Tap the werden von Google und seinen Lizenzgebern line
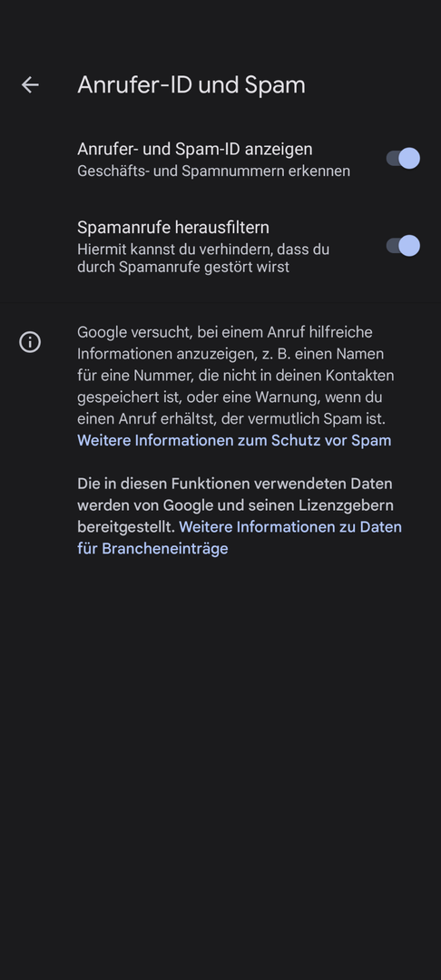This screenshot has width=441, height=980. click(x=236, y=505)
